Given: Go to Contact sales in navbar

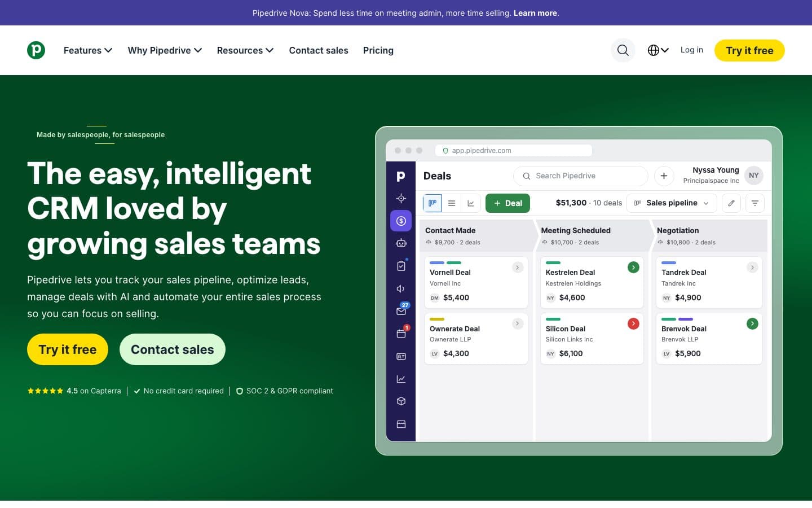Looking at the screenshot, I should click(319, 50).
